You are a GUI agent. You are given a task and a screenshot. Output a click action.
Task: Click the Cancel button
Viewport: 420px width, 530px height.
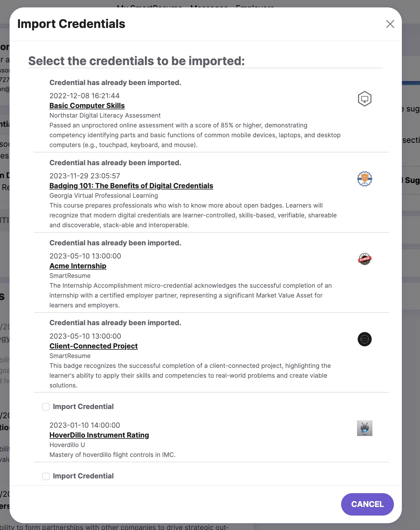coord(367,504)
